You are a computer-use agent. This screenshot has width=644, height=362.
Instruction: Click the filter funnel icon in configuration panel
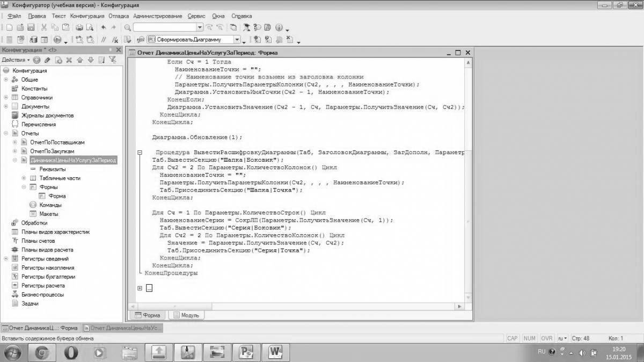pyautogui.click(x=112, y=60)
